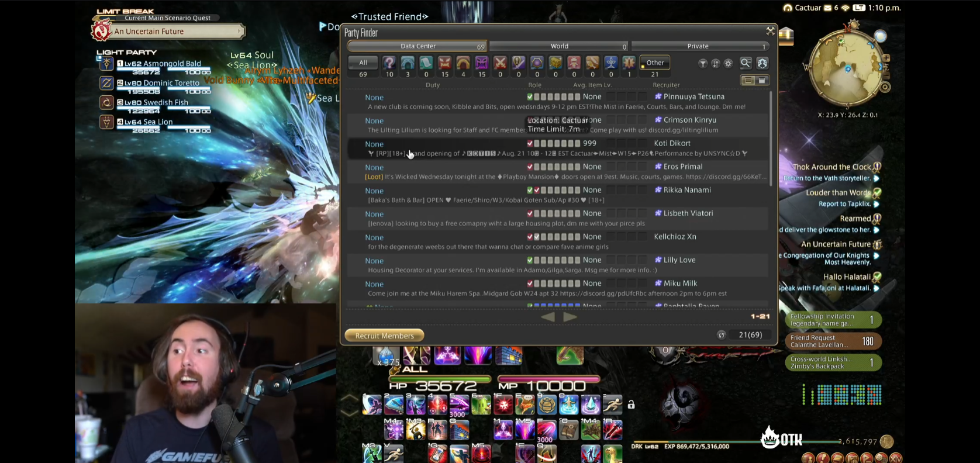Select the Eros Primal listing
The width and height of the screenshot is (980, 463).
[557, 172]
